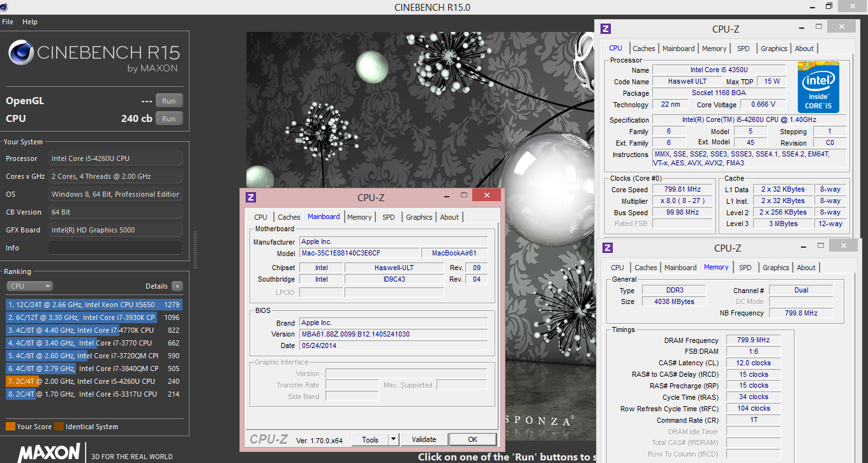Viewport: 868px width, 463px height.
Task: Open About tab in top-right CPU-Z window
Action: pyautogui.click(x=804, y=49)
